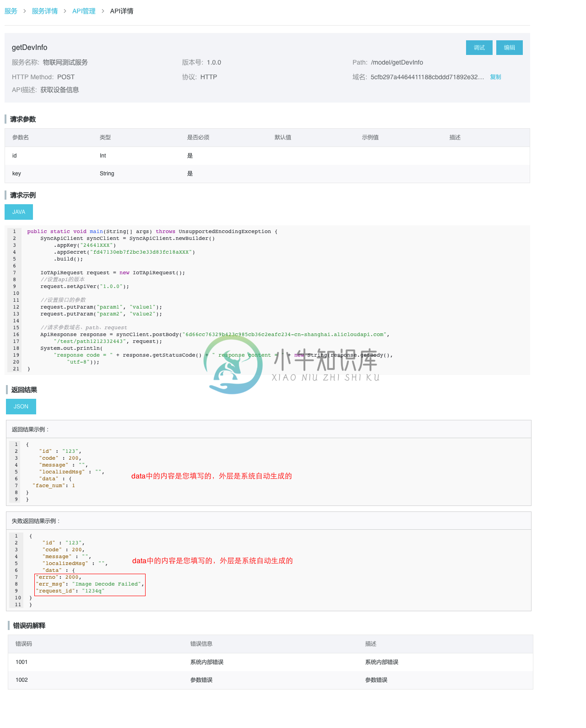Click the 获取设备信息 API description
586x728 pixels.
(60, 90)
